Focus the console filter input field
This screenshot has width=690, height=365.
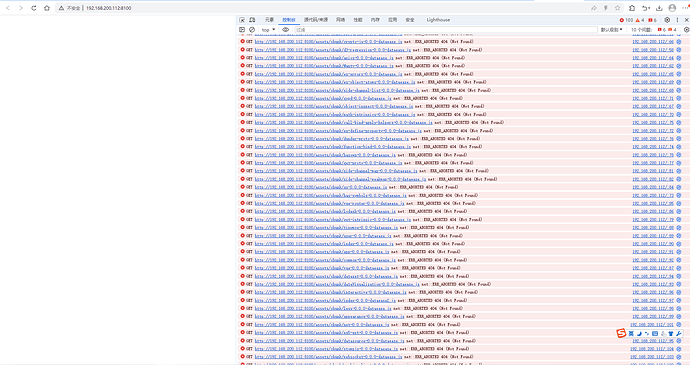[x=445, y=29]
